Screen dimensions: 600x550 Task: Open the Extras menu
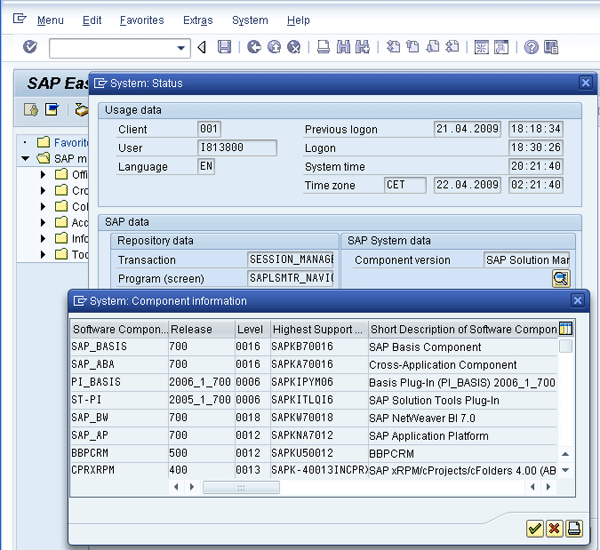(x=197, y=20)
